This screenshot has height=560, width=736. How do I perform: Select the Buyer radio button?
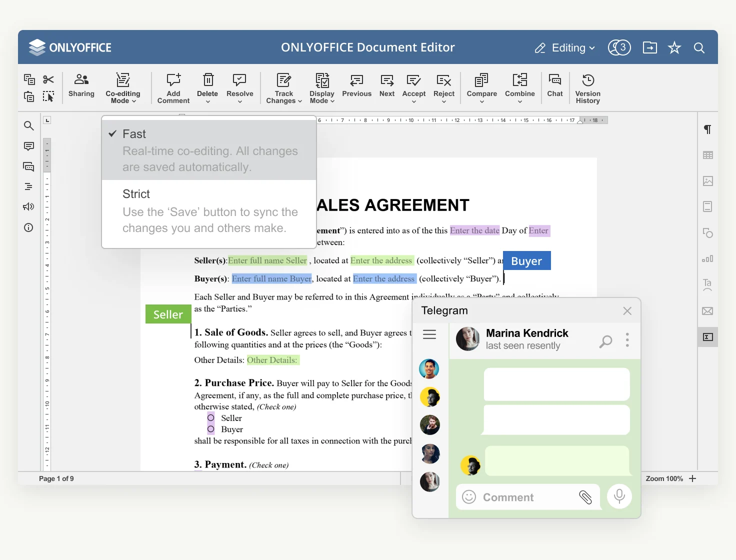[211, 429]
